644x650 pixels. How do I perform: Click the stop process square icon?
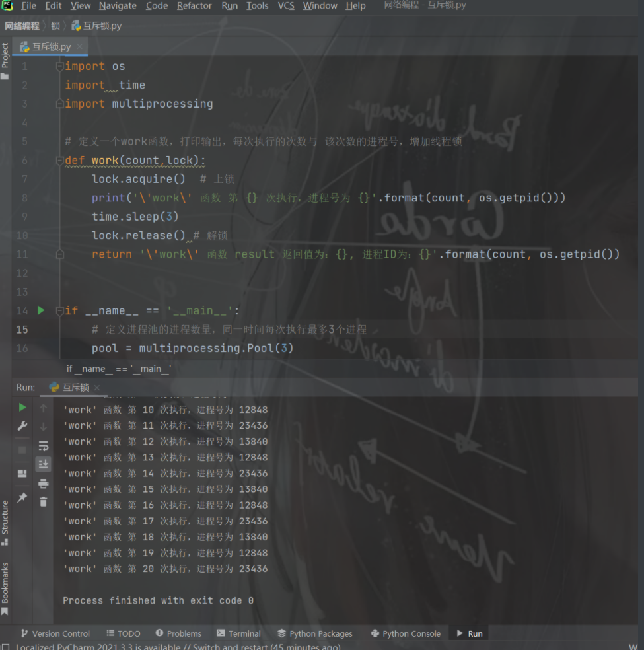click(22, 450)
